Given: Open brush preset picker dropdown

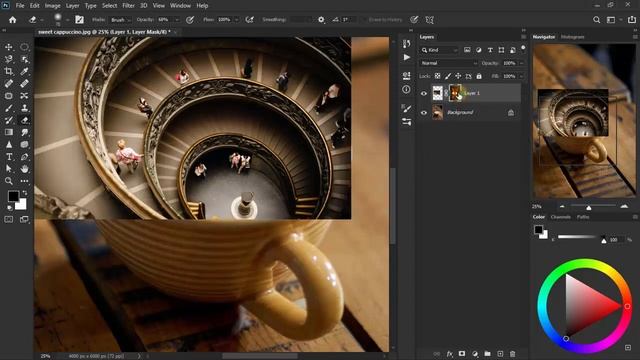Looking at the screenshot, I should [x=67, y=20].
